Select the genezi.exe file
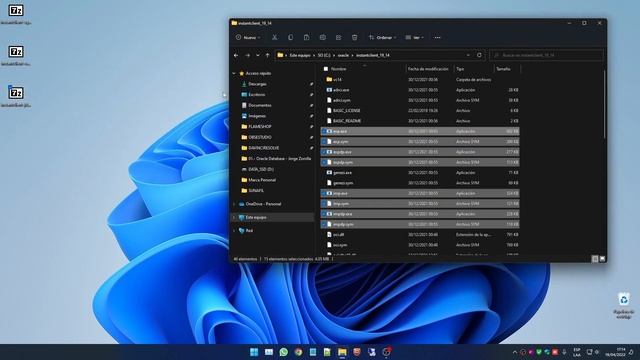 coord(420,173)
